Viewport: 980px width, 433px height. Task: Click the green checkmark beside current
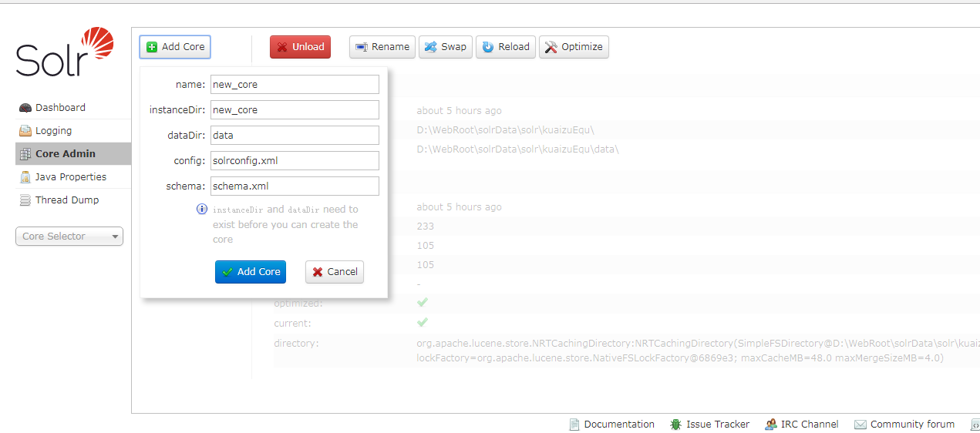point(423,322)
